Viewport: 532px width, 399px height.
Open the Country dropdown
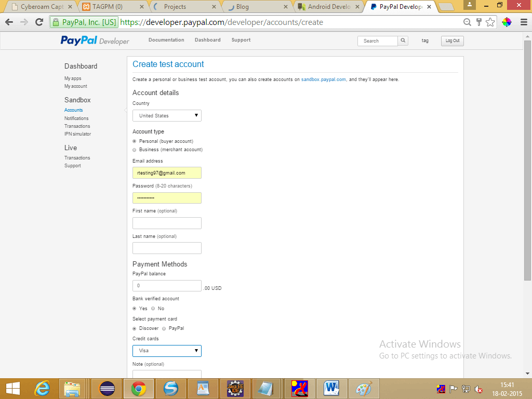(167, 116)
